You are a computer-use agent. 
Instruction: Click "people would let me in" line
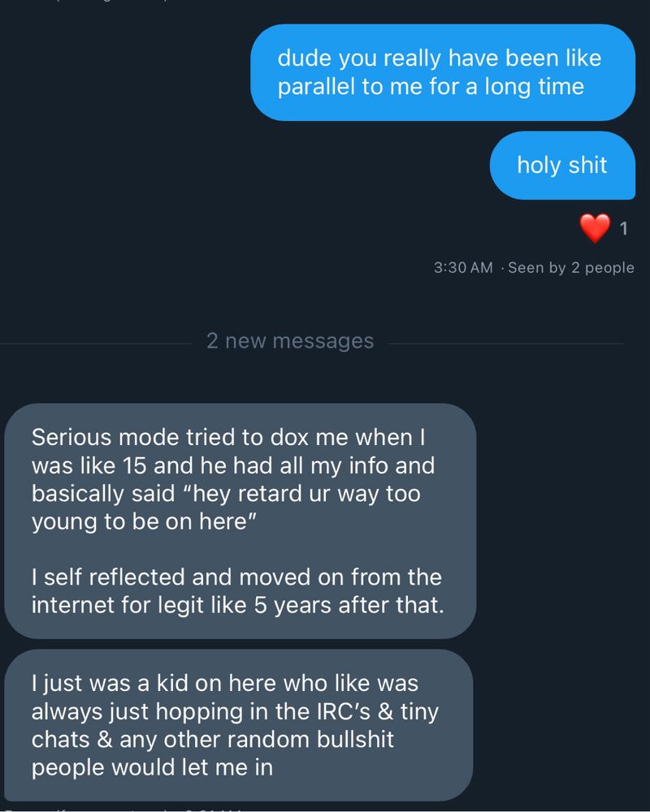(152, 767)
